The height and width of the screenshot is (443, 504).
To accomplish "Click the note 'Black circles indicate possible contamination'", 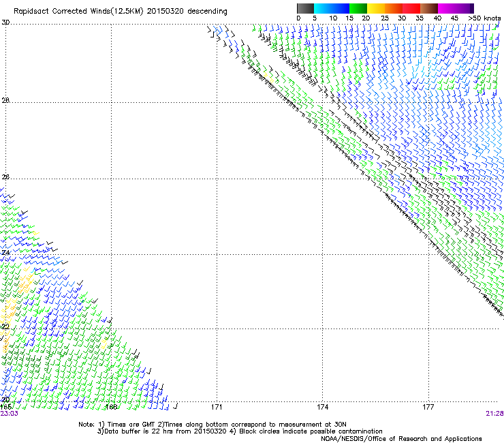I will [311, 431].
